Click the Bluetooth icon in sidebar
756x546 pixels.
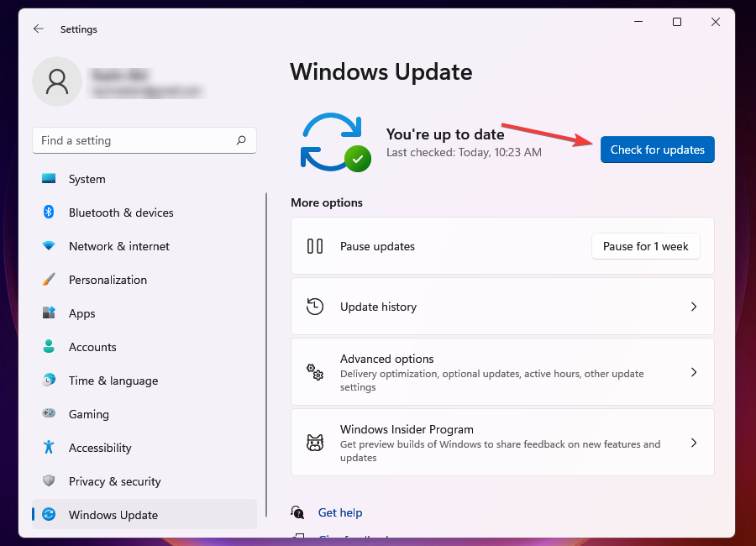tap(49, 212)
